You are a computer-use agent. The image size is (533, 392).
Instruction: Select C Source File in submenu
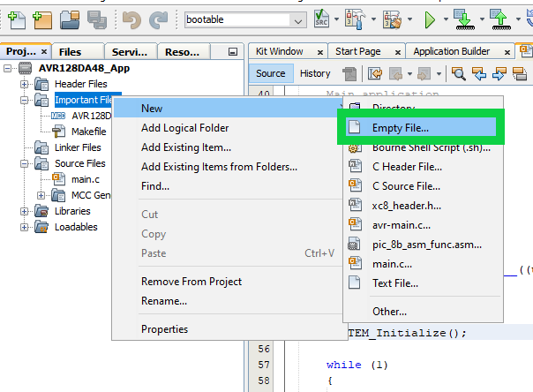tap(406, 185)
